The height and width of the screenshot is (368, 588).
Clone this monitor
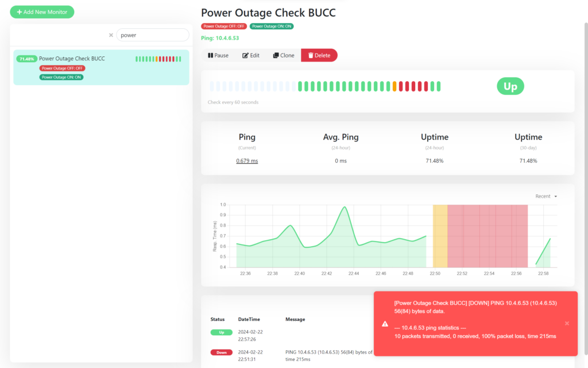(284, 55)
